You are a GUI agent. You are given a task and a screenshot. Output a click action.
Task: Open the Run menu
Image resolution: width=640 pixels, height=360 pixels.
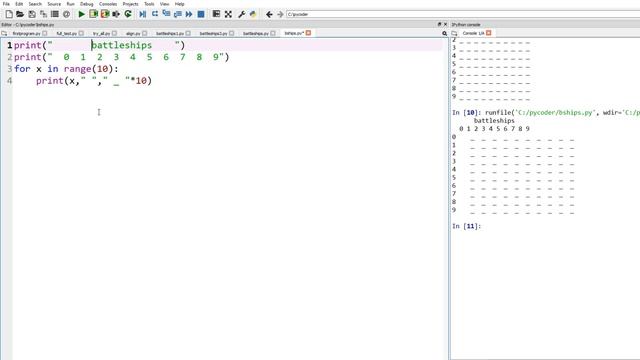click(x=71, y=4)
